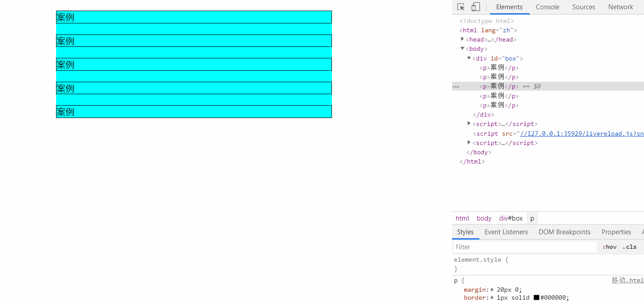This screenshot has width=644, height=301.
Task: Click the closing </div> tag line
Action: pyautogui.click(x=483, y=114)
